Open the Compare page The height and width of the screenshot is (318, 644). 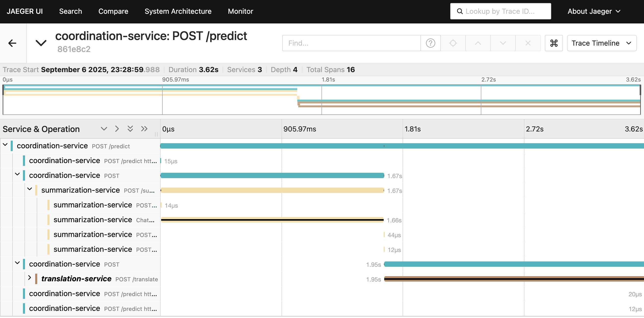click(113, 11)
